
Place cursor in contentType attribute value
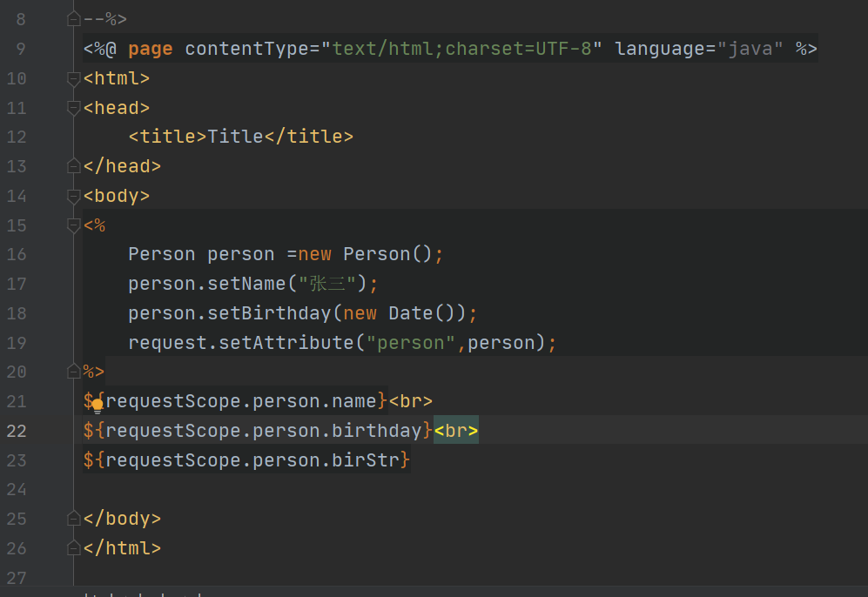pos(461,49)
